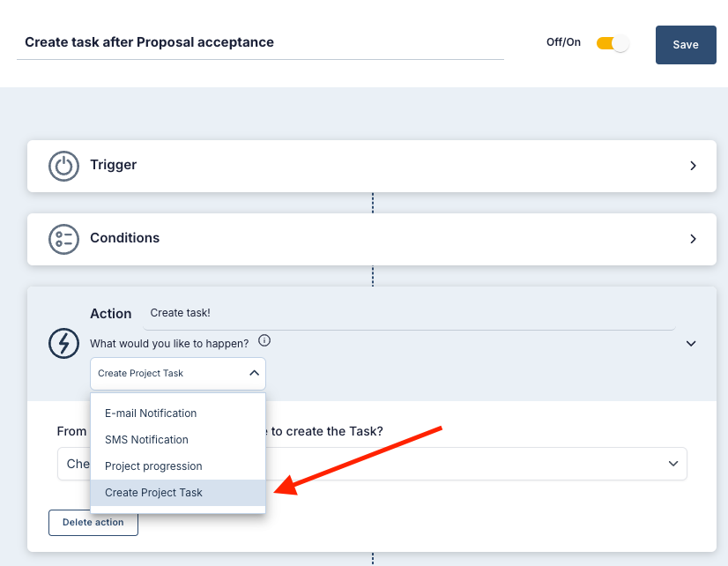Pick Create Project Task in the list
The height and width of the screenshot is (566, 728).
point(153,493)
